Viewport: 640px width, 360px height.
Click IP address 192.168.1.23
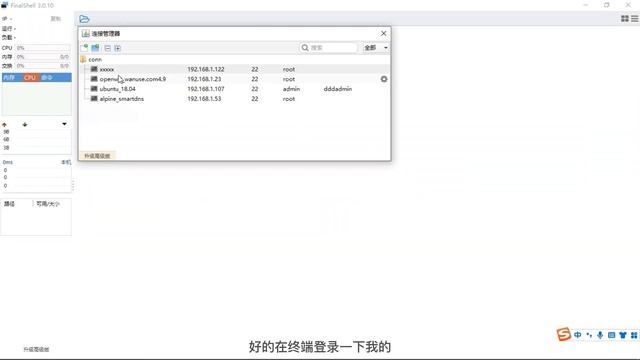(204, 79)
